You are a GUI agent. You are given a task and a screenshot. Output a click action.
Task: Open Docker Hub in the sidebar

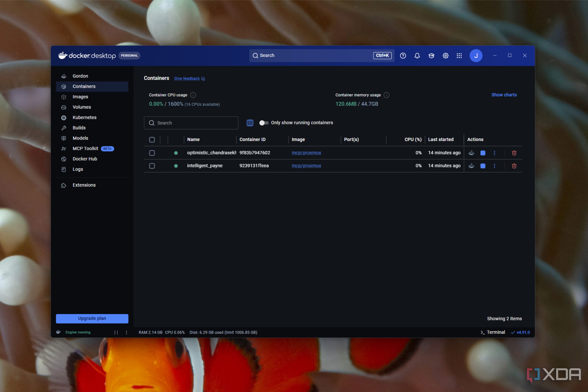[x=92, y=159]
